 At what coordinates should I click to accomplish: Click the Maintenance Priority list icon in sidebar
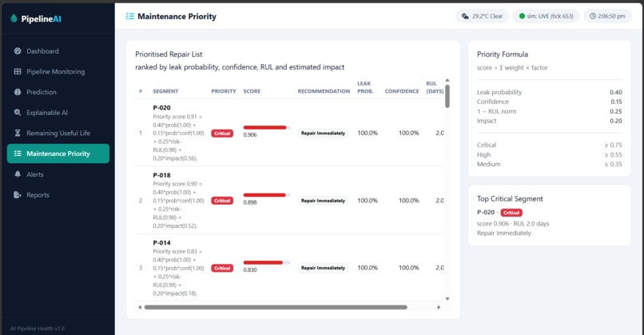[x=18, y=154]
